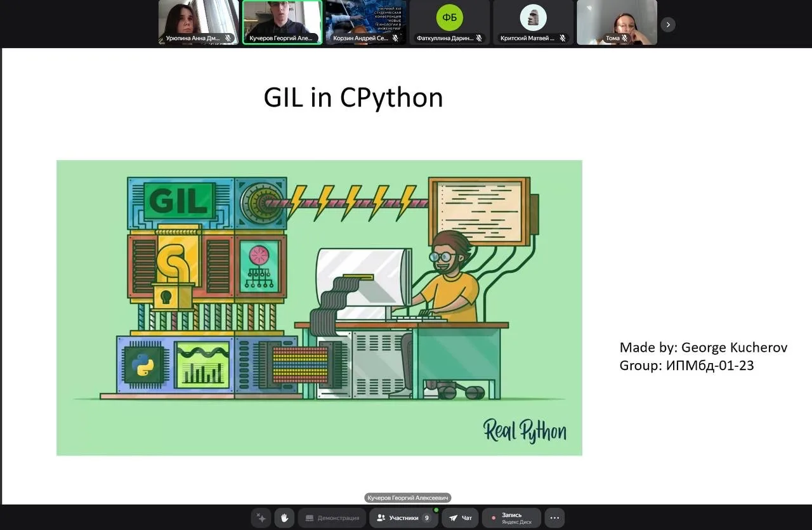Show next participants with the right chevron
The image size is (812, 530).
pyautogui.click(x=668, y=25)
